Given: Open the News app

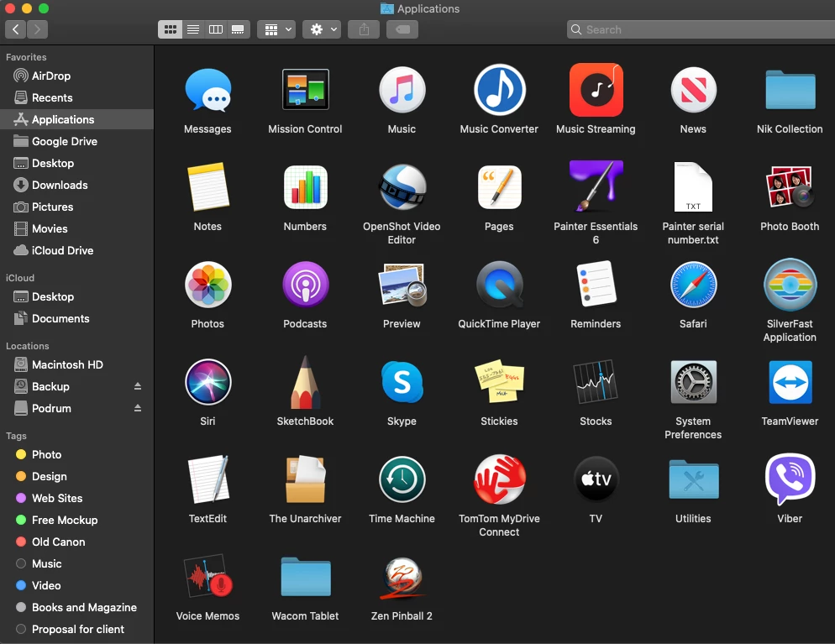Looking at the screenshot, I should (693, 90).
